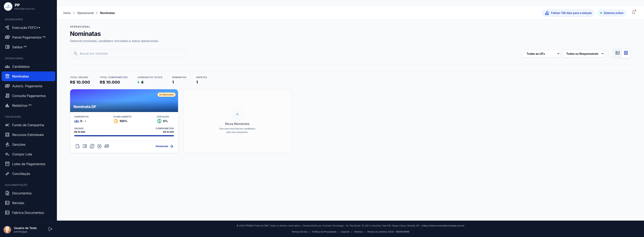Open Sanções in sidebar

pos(28,145)
